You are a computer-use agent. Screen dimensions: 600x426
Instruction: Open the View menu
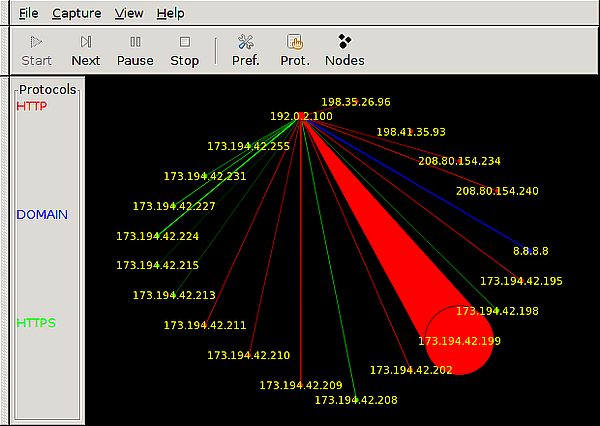(x=129, y=13)
